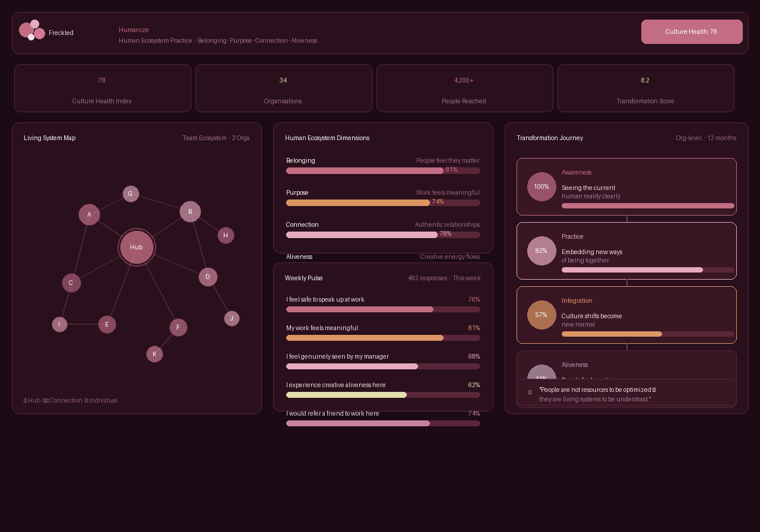Viewport: 760px width, 532px height.
Task: Click the Purpose dimension progress bar
Action: 383,203
